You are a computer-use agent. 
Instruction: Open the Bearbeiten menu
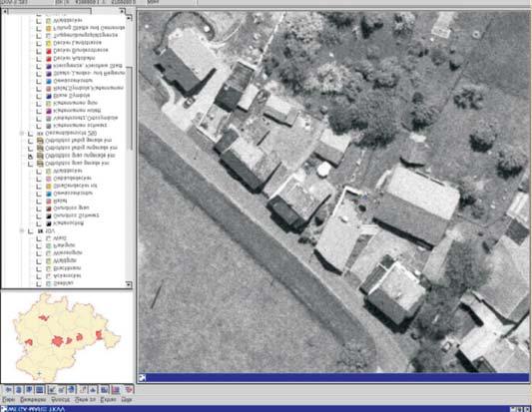pos(33,400)
